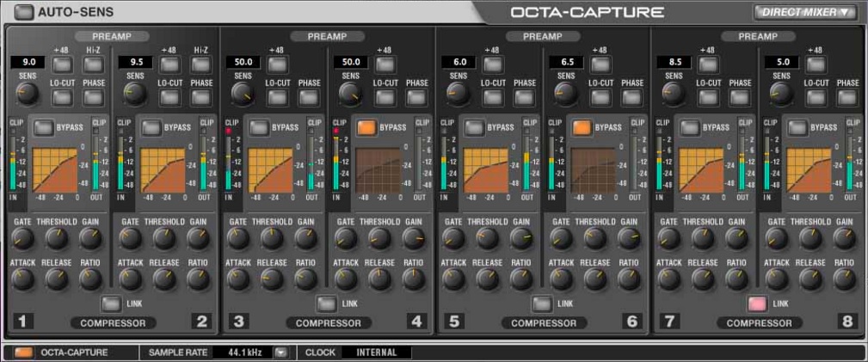Enable LO-CUT on channel 2
This screenshot has width=868, height=362.
(x=170, y=97)
